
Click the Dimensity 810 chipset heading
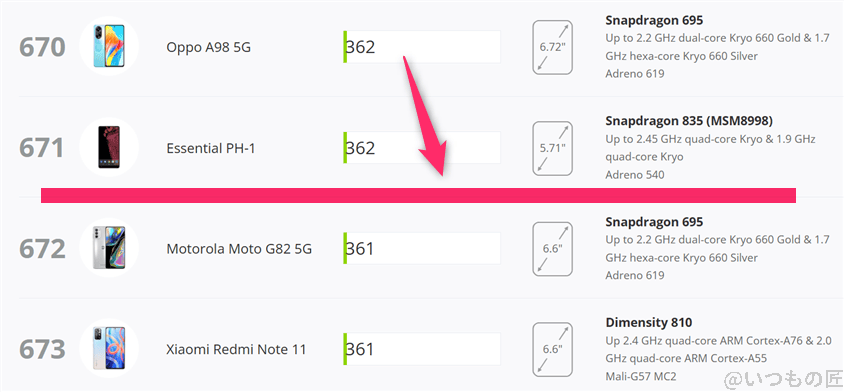point(649,322)
